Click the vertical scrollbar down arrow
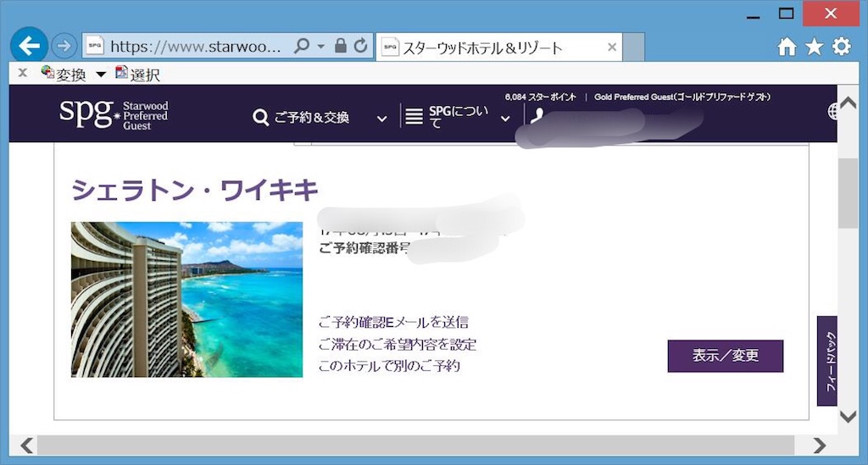Viewport: 868px width, 465px height. coord(848,417)
